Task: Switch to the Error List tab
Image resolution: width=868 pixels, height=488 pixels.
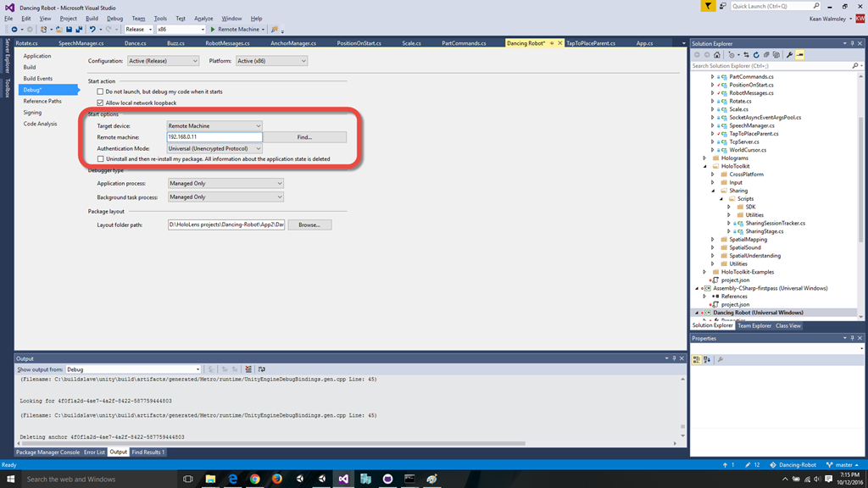Action: [x=94, y=452]
